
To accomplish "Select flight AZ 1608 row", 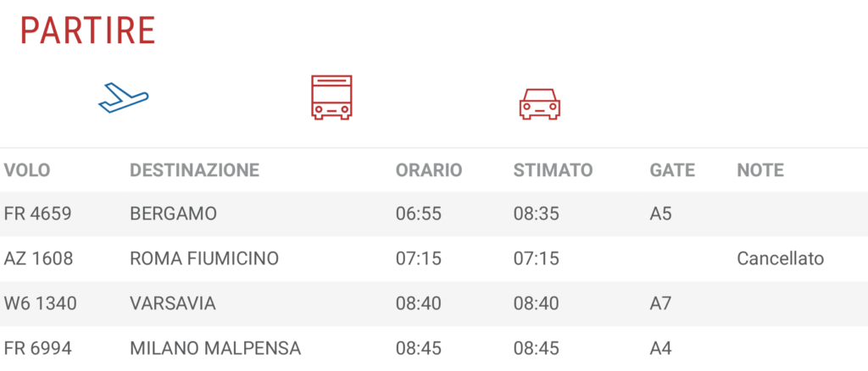I will pos(434,258).
